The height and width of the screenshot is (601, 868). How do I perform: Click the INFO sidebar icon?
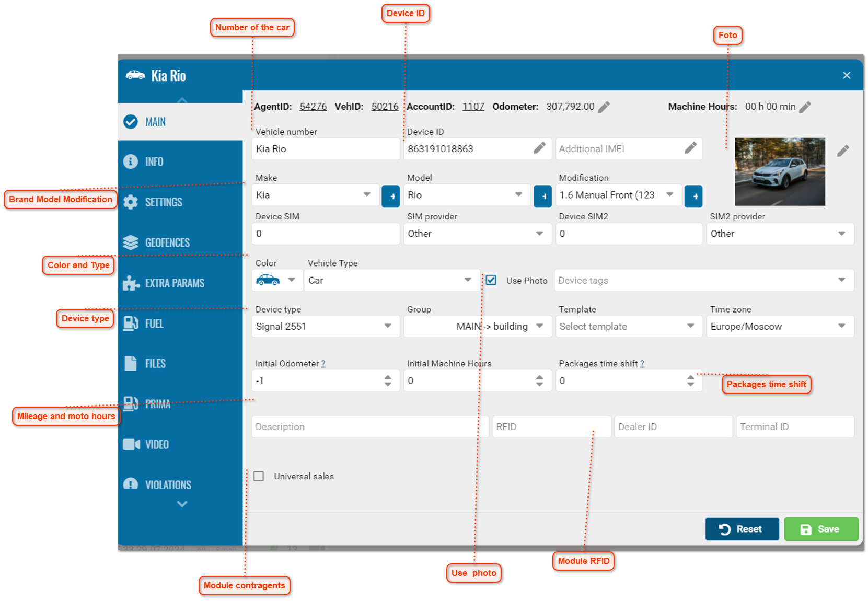(x=131, y=161)
